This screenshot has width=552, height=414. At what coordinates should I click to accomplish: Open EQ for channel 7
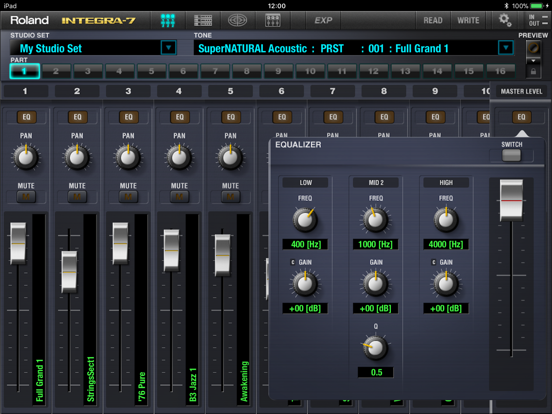coord(333,117)
